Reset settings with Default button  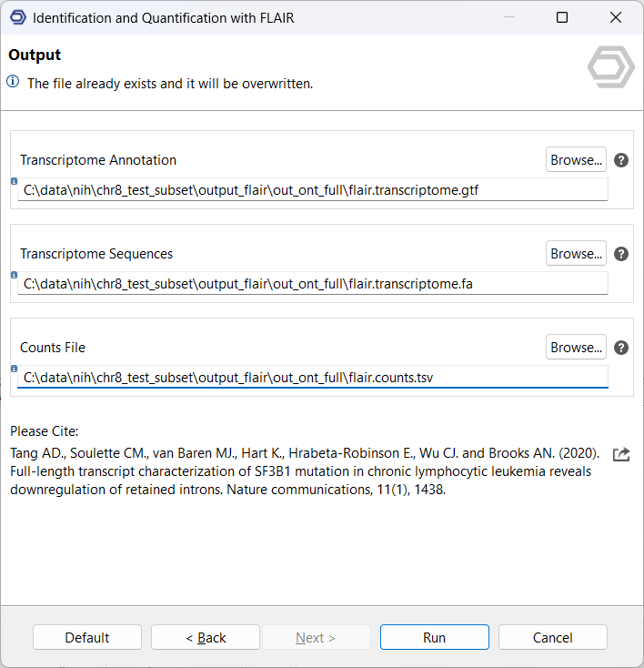[87, 637]
